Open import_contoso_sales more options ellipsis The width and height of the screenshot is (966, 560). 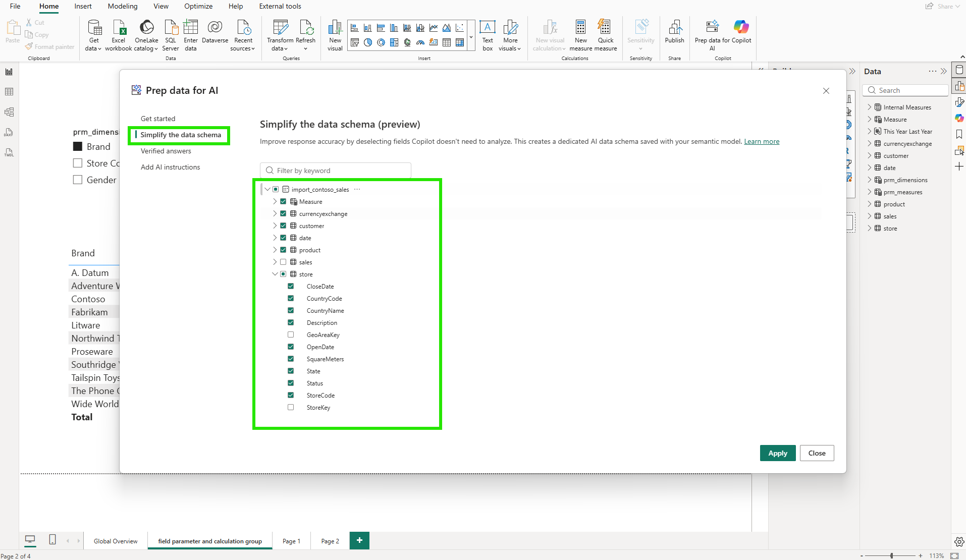[357, 189]
